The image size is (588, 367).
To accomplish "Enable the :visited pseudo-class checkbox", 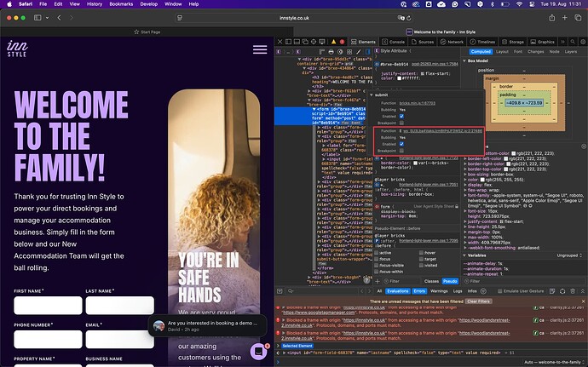I will coord(421,265).
